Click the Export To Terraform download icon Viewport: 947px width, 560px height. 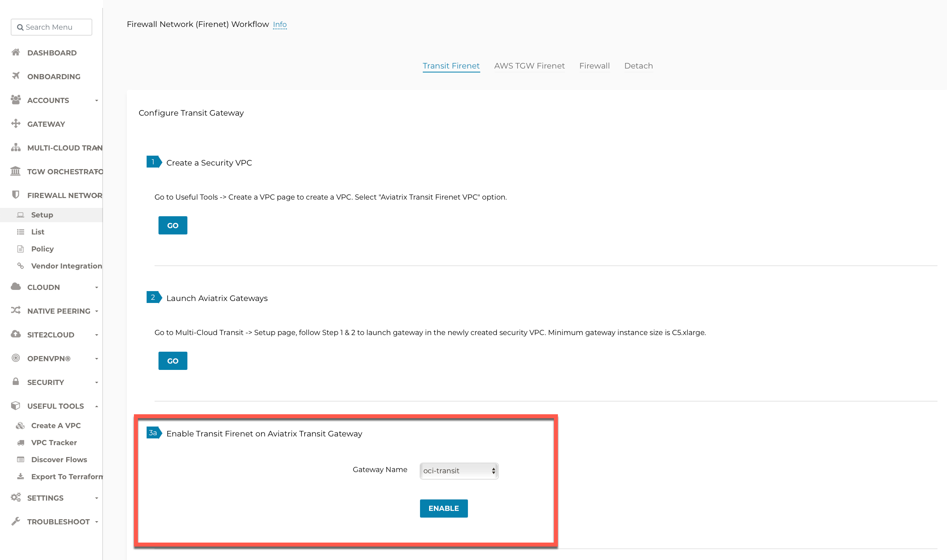[x=21, y=476]
